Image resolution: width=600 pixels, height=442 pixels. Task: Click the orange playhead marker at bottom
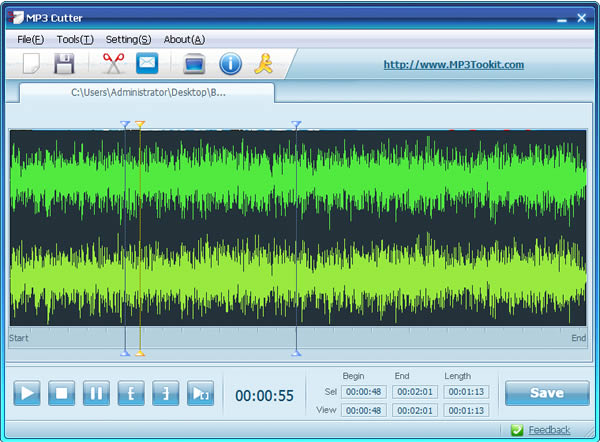pos(140,353)
